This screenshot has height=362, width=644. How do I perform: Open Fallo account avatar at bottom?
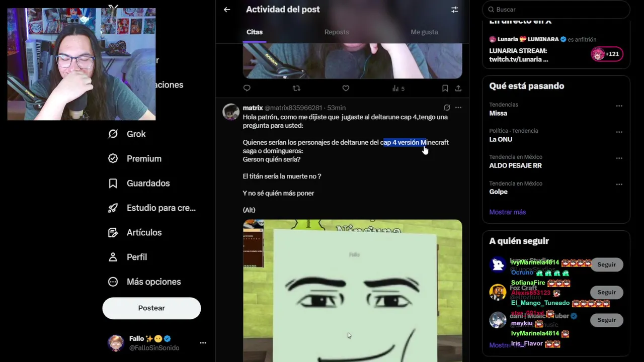tap(116, 343)
